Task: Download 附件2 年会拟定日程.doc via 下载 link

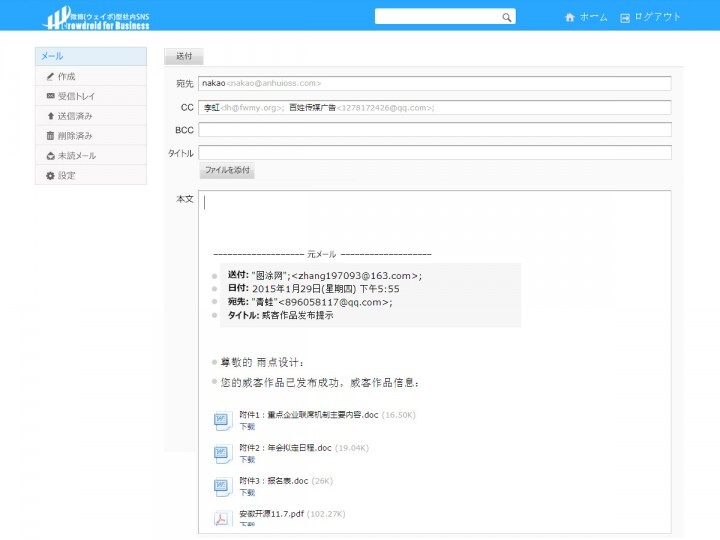Action: point(247,460)
